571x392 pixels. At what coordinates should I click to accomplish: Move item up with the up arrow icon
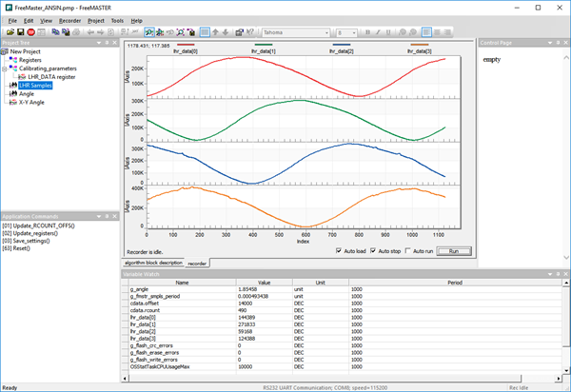click(215, 32)
